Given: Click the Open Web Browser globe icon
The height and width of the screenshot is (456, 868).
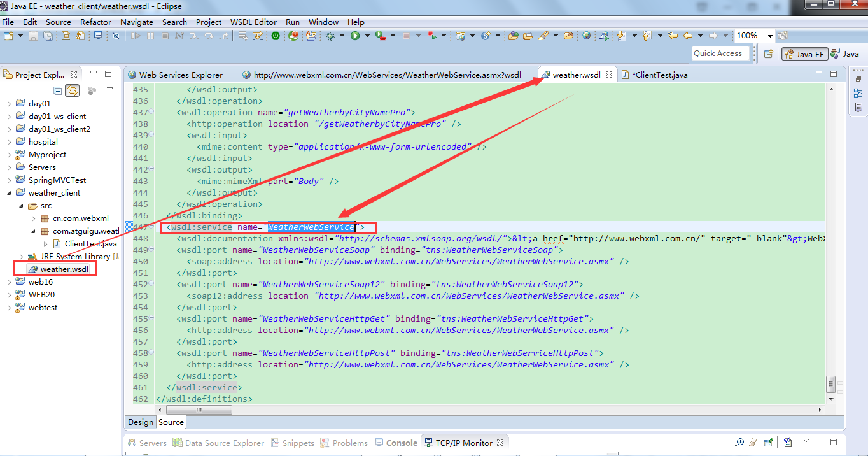Looking at the screenshot, I should click(586, 36).
